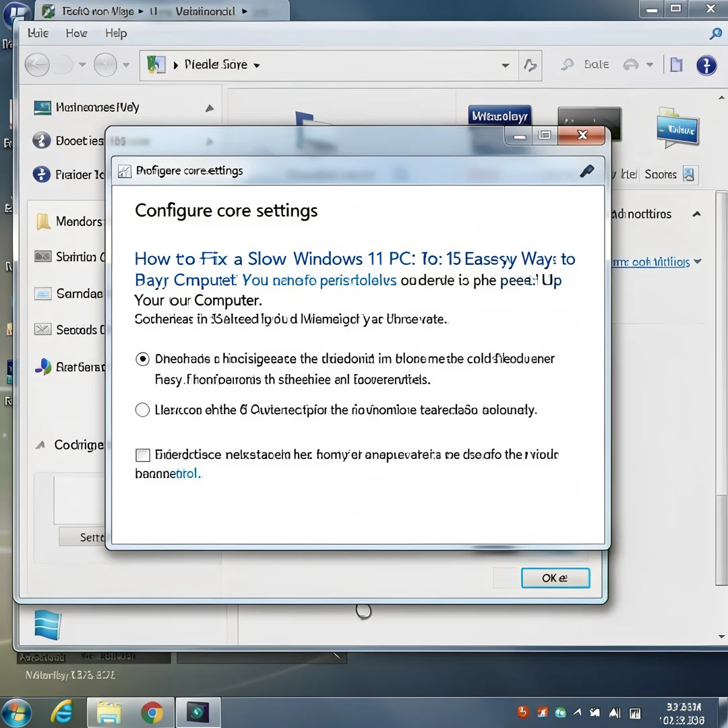Open the recent pages dropdown arrow

(x=82, y=65)
